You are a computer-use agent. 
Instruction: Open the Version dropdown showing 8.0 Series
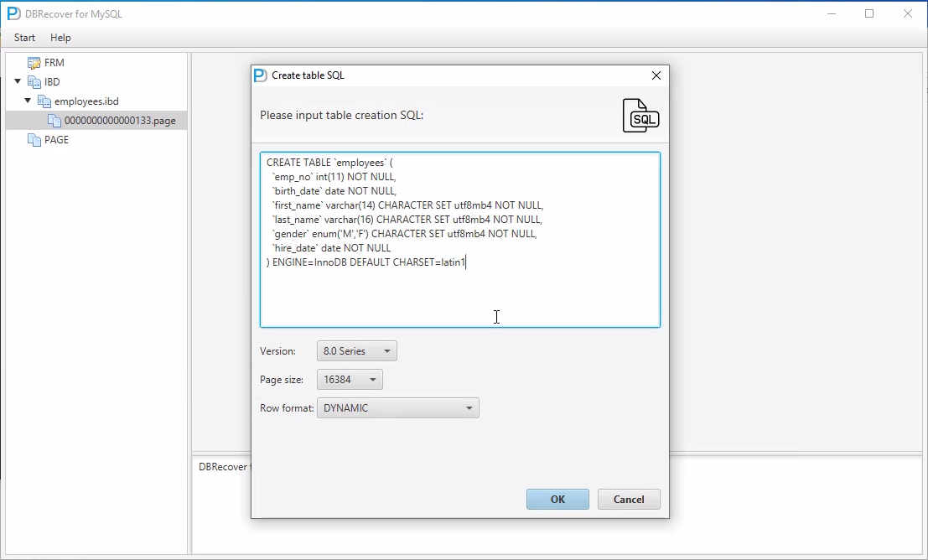[356, 351]
